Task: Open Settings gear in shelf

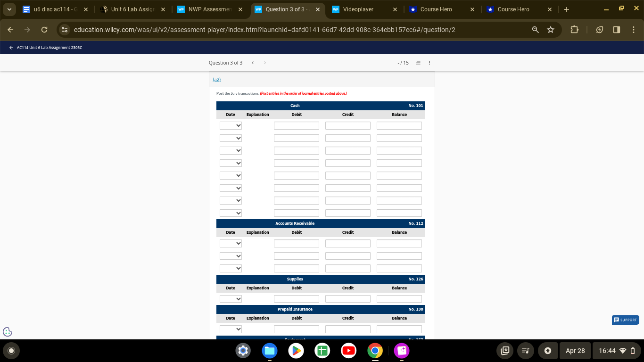Action: 243,351
